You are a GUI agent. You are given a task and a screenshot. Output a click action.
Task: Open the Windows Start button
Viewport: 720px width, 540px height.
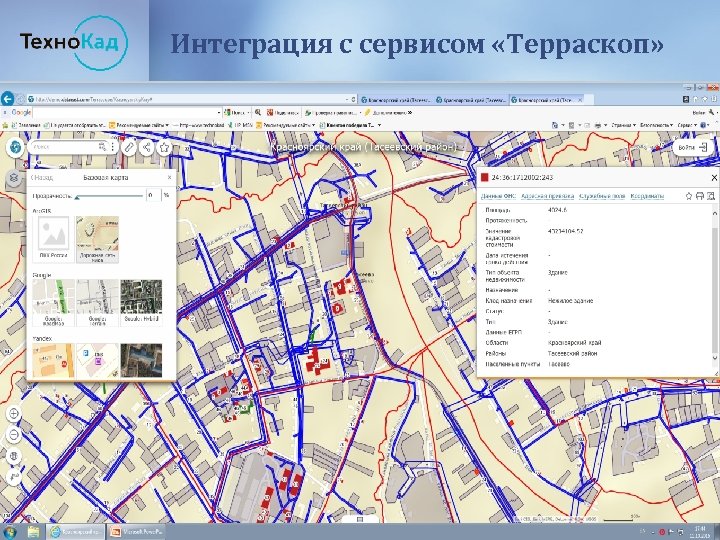click(9, 532)
